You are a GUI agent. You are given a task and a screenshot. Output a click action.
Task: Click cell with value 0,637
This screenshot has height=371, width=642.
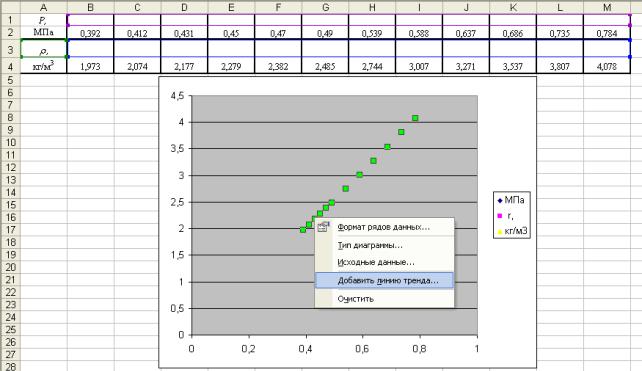click(x=466, y=33)
